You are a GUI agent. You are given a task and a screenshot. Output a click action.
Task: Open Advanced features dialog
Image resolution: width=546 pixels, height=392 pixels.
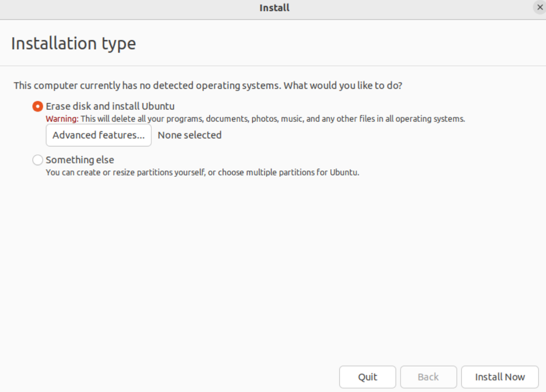point(99,135)
